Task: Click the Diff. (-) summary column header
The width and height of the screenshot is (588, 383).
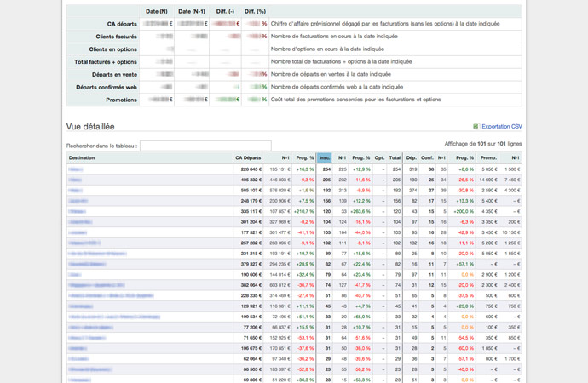Action: tap(225, 11)
